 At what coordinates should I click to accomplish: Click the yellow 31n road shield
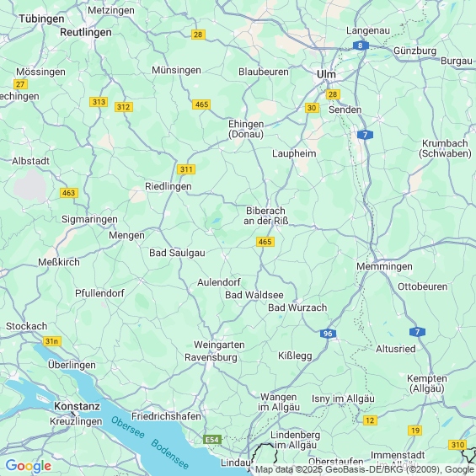[52, 341]
